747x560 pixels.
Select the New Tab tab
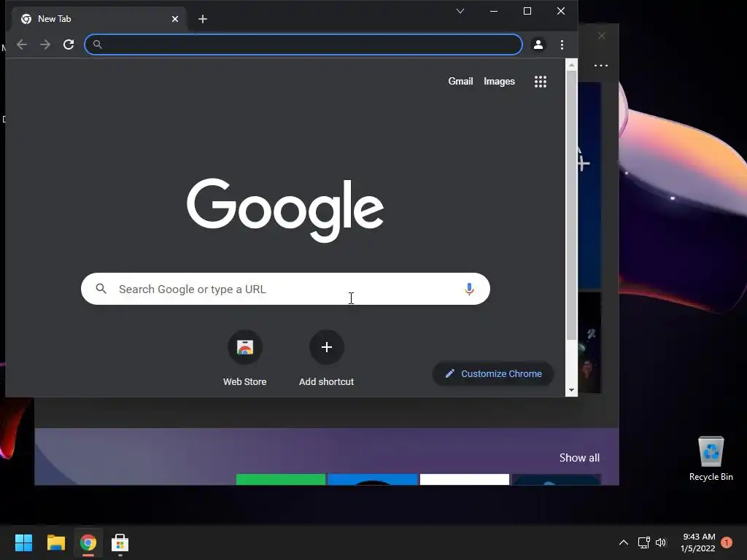pos(98,19)
